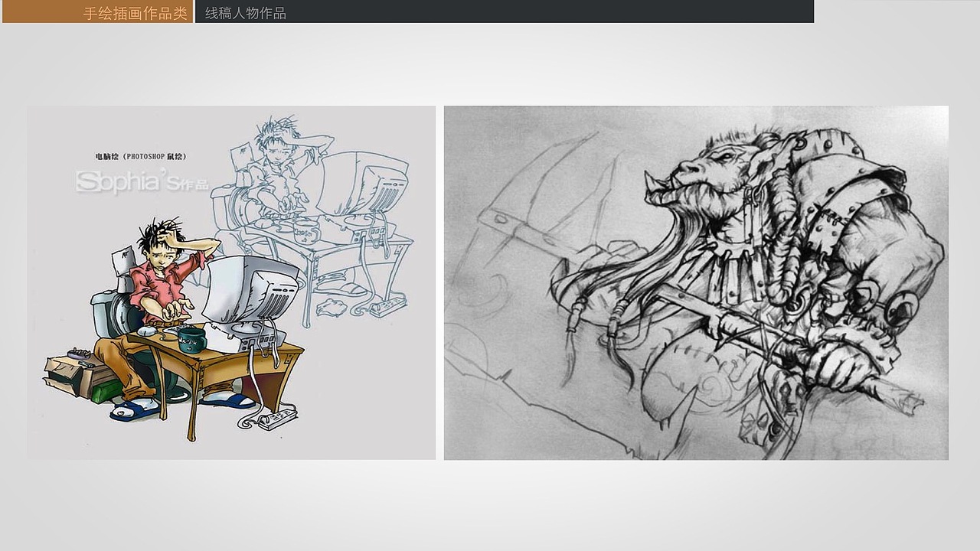Select the 手绘插画作品类 header tab

click(97, 11)
